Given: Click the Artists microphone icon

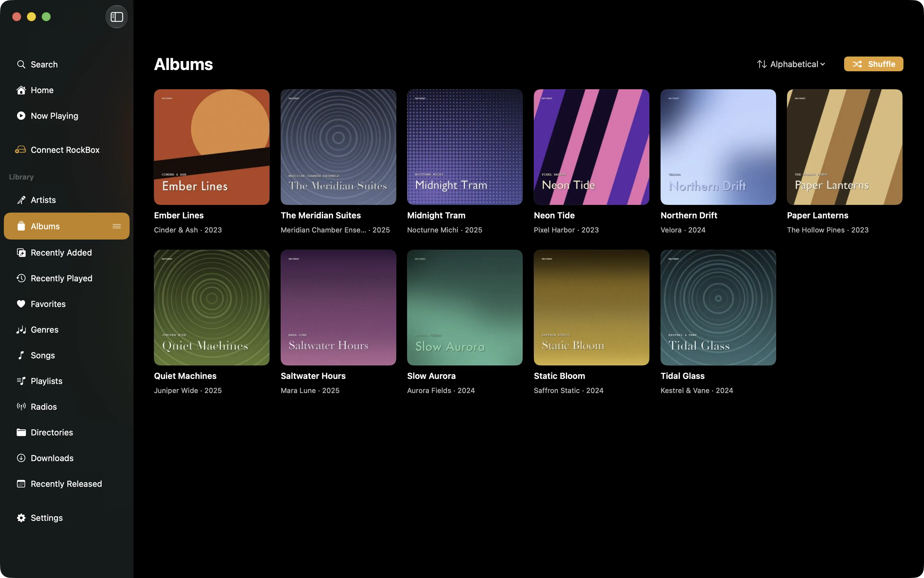Looking at the screenshot, I should [21, 200].
